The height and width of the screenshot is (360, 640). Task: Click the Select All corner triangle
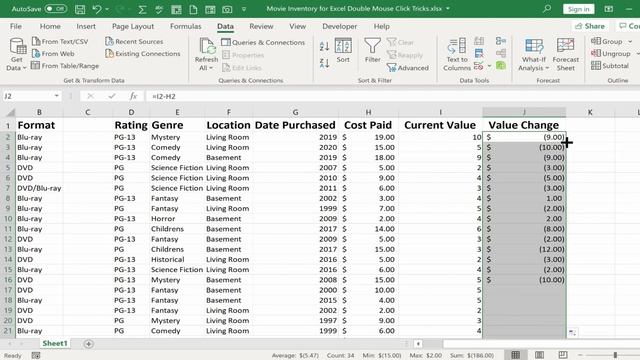point(10,112)
